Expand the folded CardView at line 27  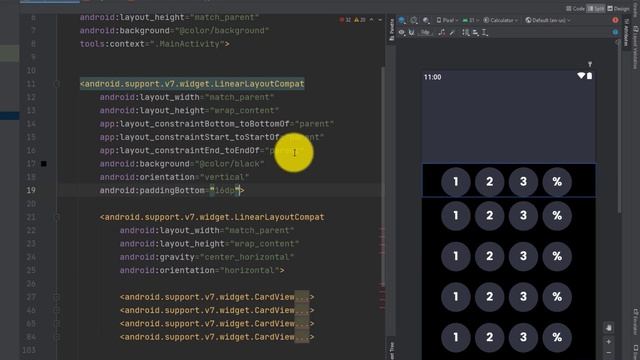302,297
